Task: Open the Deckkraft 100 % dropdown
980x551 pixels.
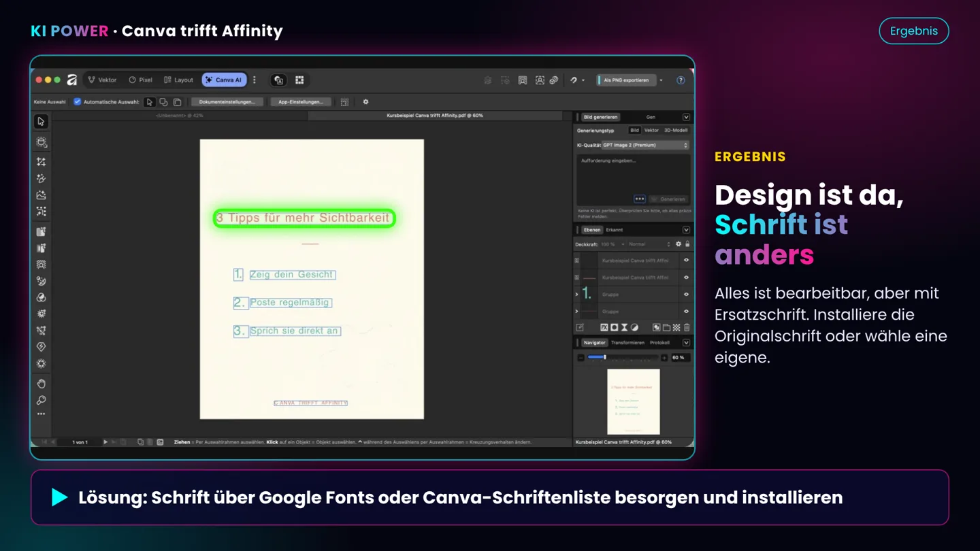Action: tap(612, 244)
